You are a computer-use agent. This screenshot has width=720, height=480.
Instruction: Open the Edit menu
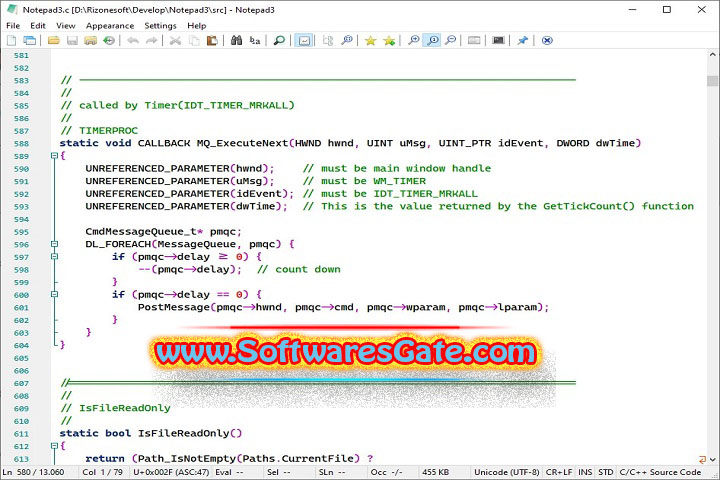38,26
